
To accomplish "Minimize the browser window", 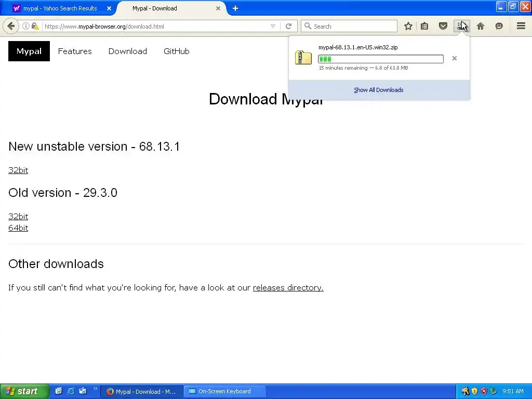I will coord(501,6).
